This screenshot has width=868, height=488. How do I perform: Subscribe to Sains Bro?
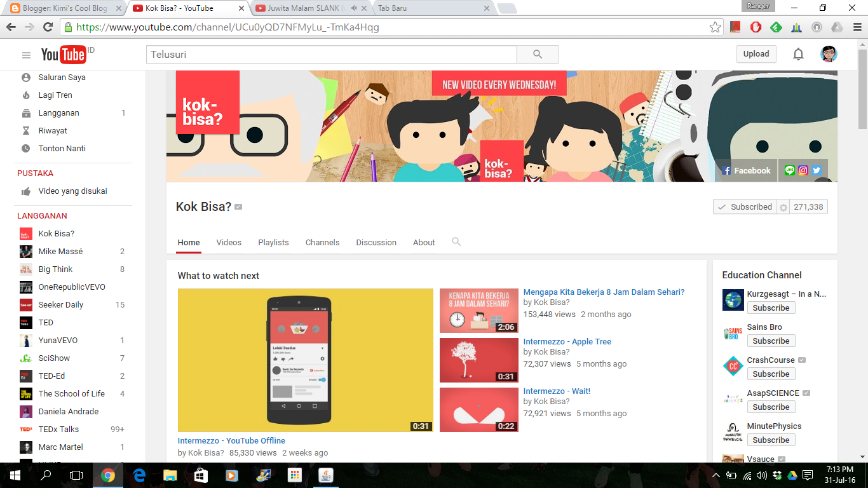771,341
